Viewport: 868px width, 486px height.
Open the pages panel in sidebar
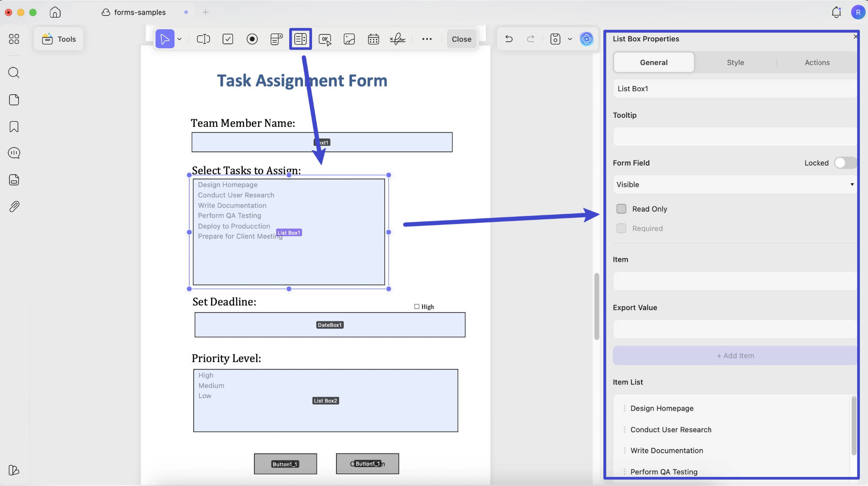(14, 100)
